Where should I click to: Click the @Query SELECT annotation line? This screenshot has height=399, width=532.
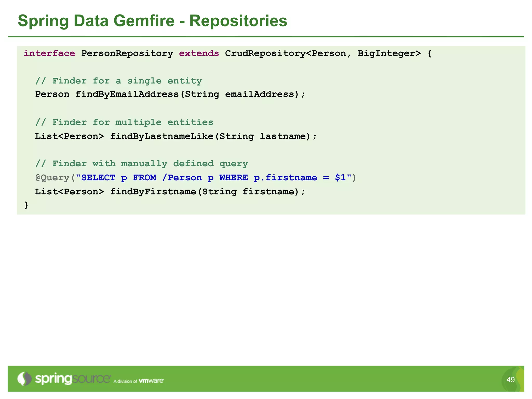pos(196,178)
